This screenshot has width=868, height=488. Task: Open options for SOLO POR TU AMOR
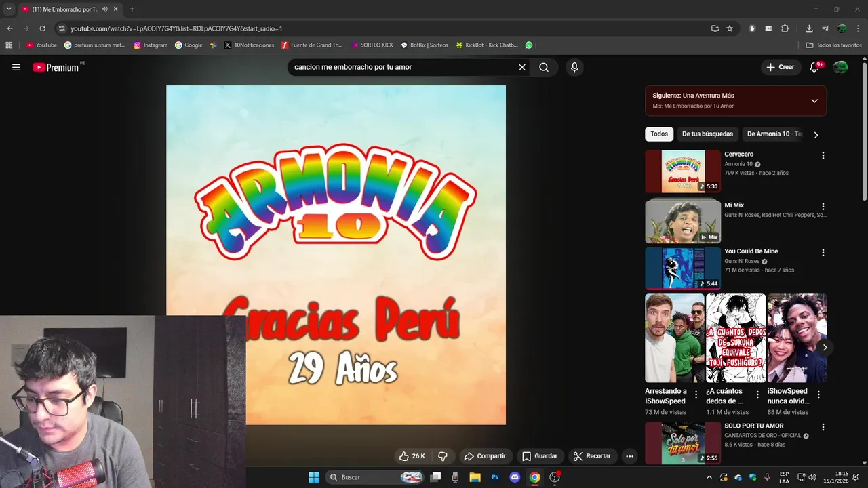(823, 427)
